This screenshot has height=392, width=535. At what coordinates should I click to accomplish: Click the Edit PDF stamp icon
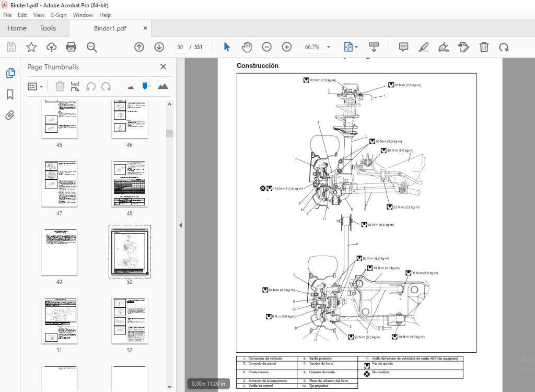tap(463, 47)
